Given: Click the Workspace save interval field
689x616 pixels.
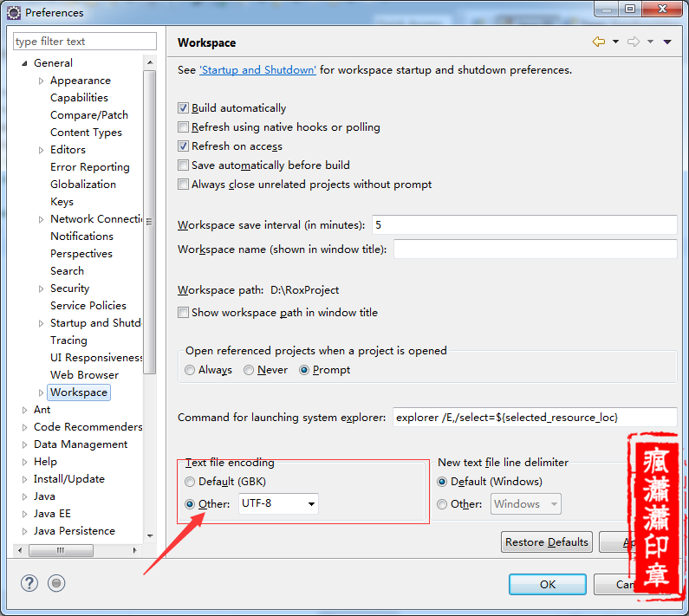Looking at the screenshot, I should coord(524,225).
